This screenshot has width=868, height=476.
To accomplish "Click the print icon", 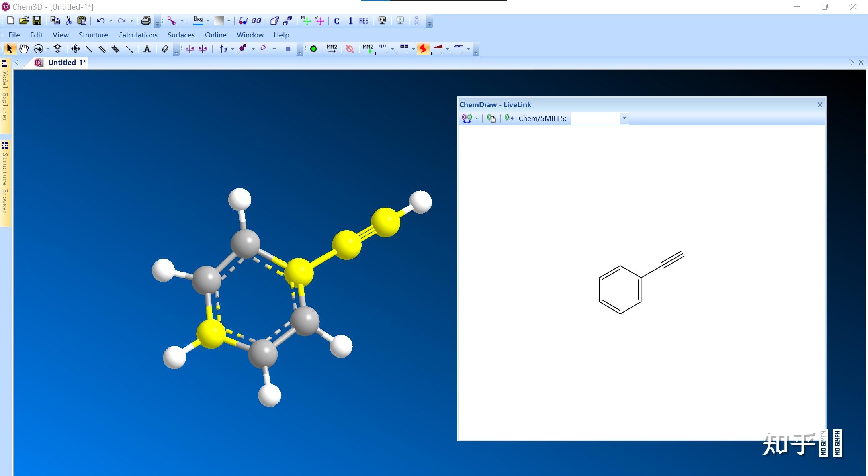I will pos(146,21).
